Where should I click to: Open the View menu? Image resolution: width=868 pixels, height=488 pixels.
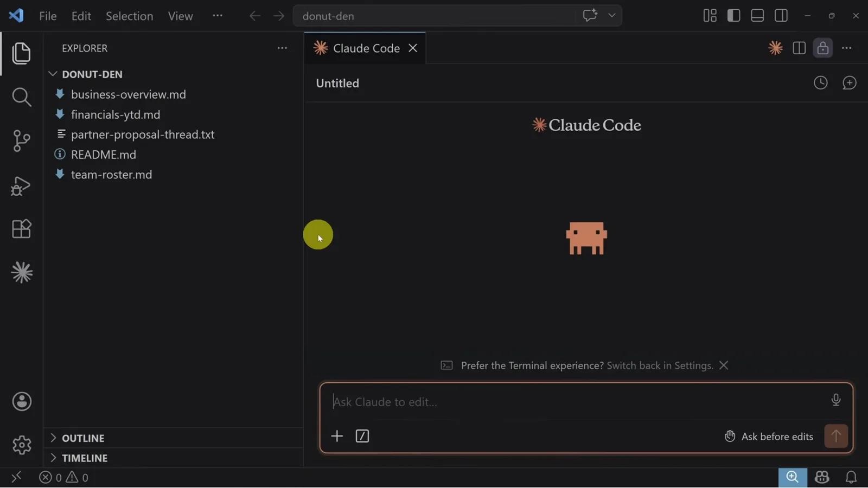(x=181, y=16)
